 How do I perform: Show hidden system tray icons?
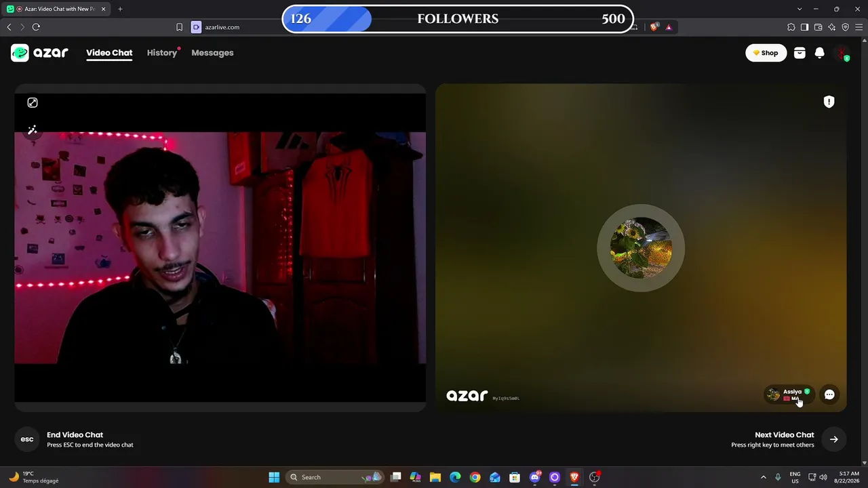[x=763, y=477]
